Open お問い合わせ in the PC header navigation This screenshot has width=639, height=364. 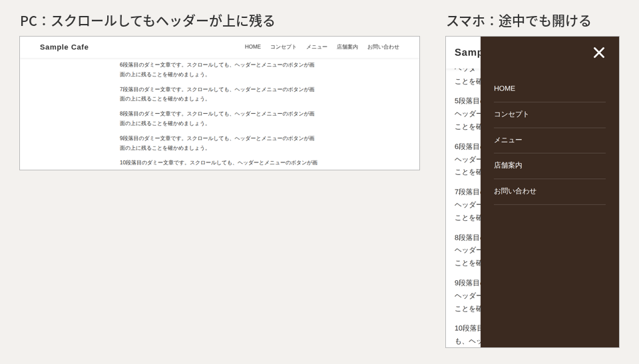pyautogui.click(x=383, y=47)
